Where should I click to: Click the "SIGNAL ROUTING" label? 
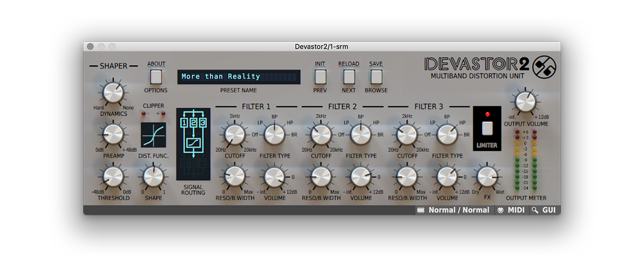(193, 190)
